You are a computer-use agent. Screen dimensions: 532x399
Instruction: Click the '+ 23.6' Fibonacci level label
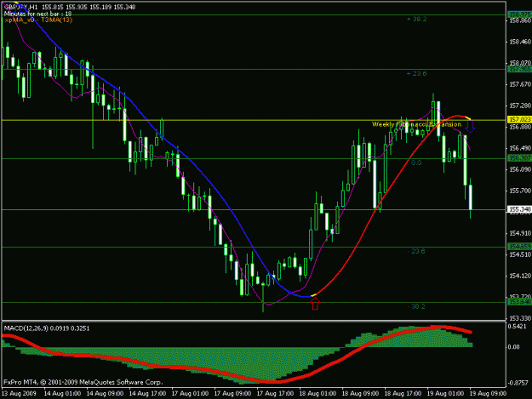point(416,73)
